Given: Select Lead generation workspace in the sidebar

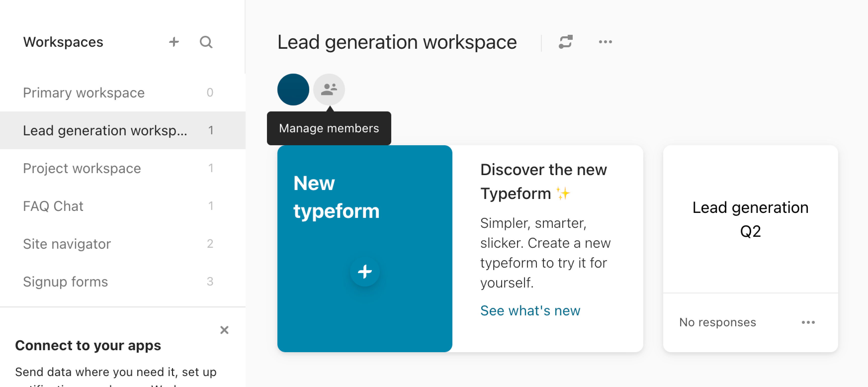Looking at the screenshot, I should (x=123, y=130).
